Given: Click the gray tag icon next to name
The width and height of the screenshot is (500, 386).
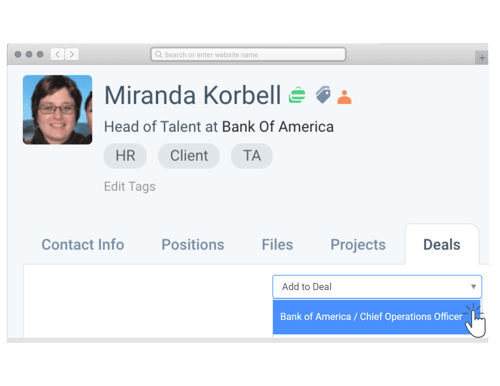Looking at the screenshot, I should pos(323,95).
